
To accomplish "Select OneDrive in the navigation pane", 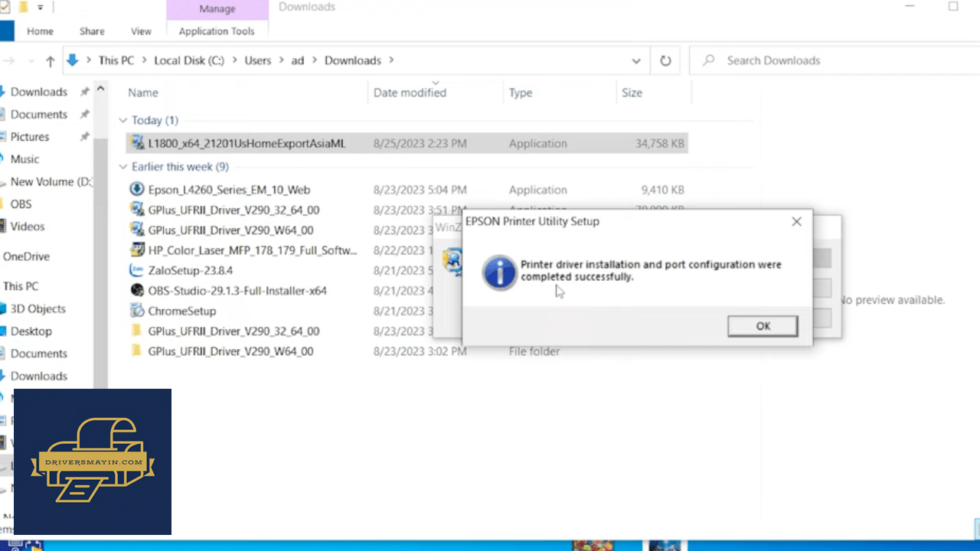I will coord(26,256).
